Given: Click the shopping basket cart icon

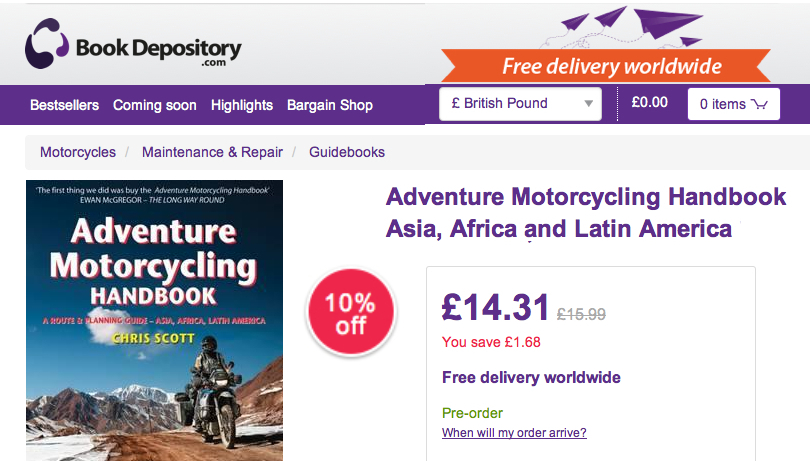Looking at the screenshot, I should pos(760,104).
